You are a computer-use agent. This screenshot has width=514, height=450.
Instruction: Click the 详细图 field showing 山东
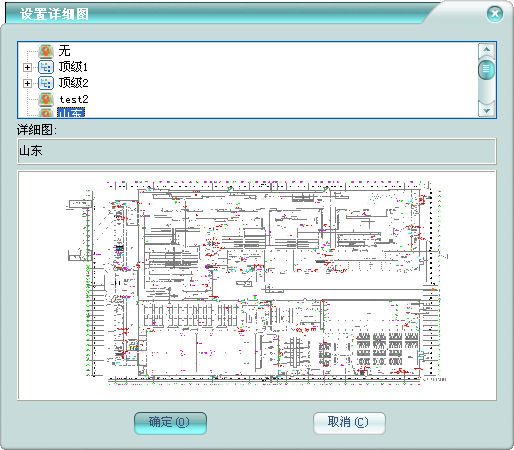(257, 151)
